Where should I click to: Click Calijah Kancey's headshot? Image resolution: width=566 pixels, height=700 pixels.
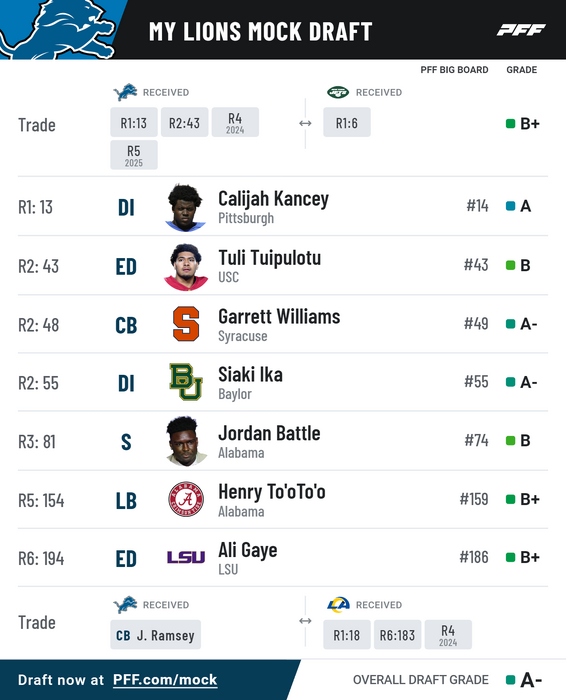coord(185,208)
